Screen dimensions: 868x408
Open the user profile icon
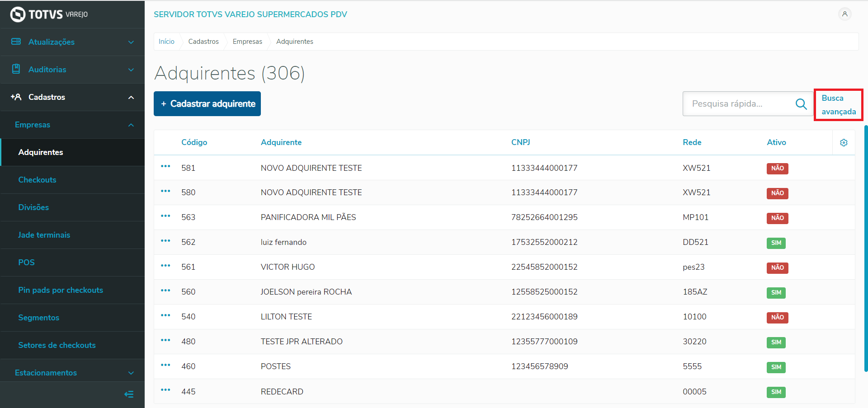click(x=844, y=14)
